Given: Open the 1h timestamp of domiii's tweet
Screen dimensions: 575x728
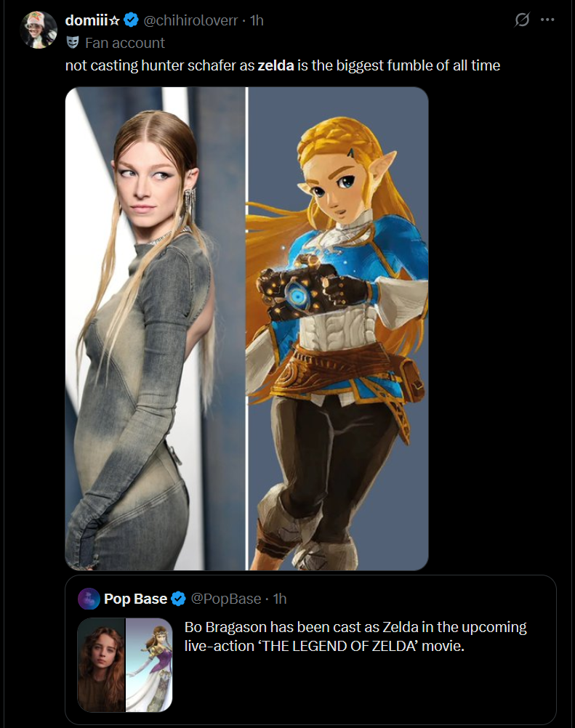Looking at the screenshot, I should pos(257,20).
